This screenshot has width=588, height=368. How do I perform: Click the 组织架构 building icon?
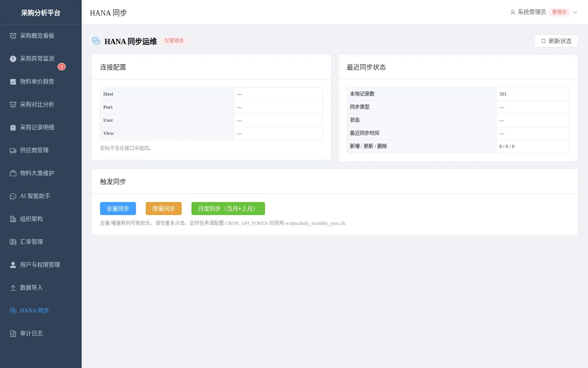pyautogui.click(x=13, y=219)
